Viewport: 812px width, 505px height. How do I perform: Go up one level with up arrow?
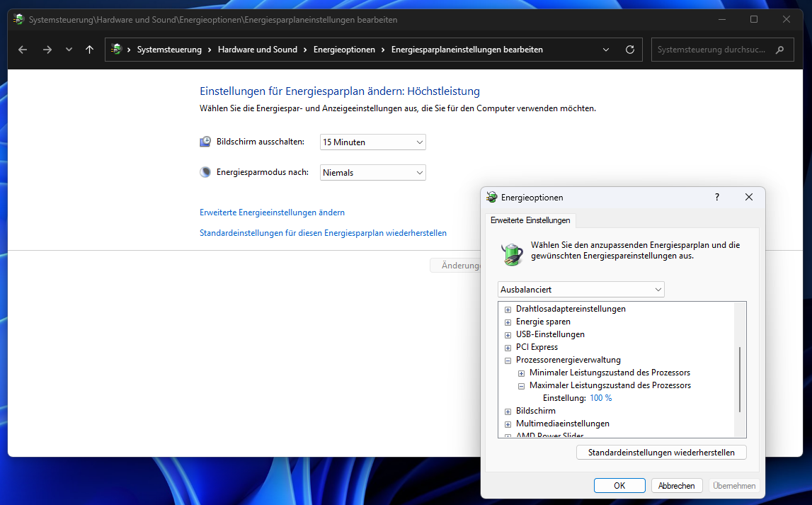tap(90, 50)
